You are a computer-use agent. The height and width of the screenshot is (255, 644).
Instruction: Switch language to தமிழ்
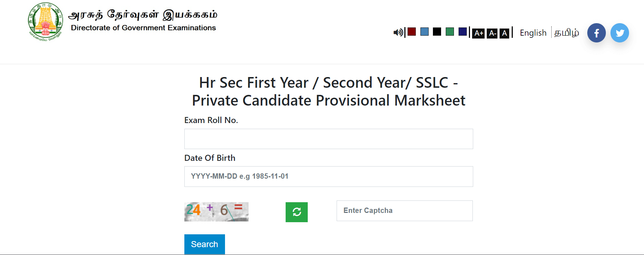tap(567, 33)
